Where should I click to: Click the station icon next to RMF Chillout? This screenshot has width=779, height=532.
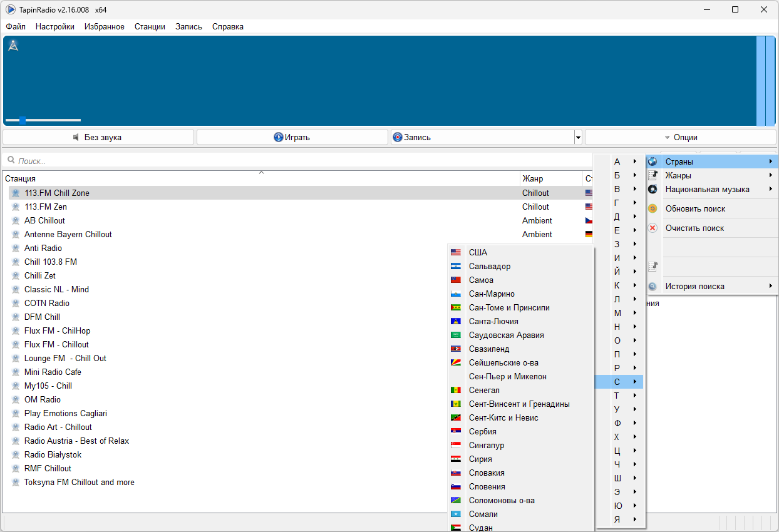point(16,468)
